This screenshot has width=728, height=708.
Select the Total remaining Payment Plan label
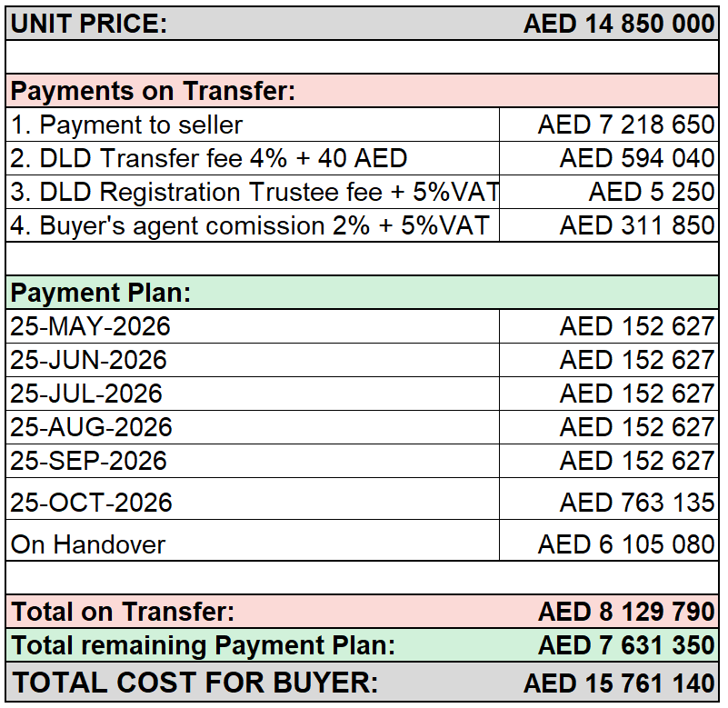click(x=204, y=645)
